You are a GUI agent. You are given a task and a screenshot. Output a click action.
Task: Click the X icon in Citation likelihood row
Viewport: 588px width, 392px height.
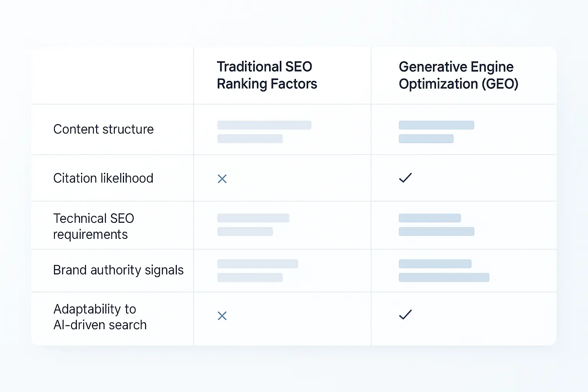click(x=222, y=179)
